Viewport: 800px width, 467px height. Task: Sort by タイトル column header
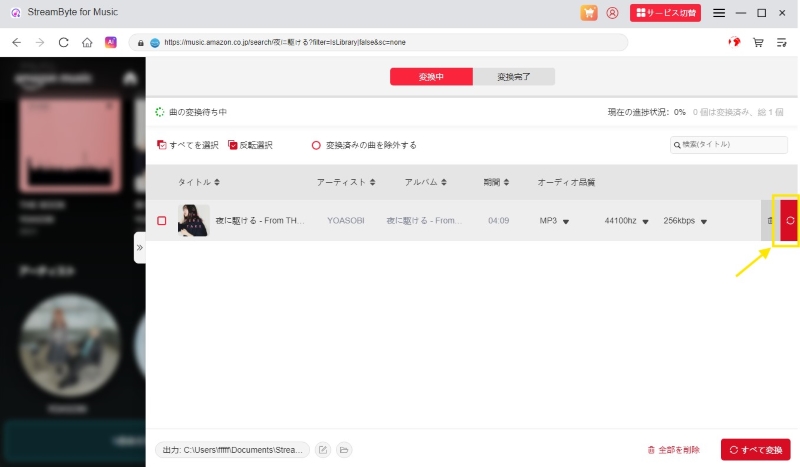point(198,182)
